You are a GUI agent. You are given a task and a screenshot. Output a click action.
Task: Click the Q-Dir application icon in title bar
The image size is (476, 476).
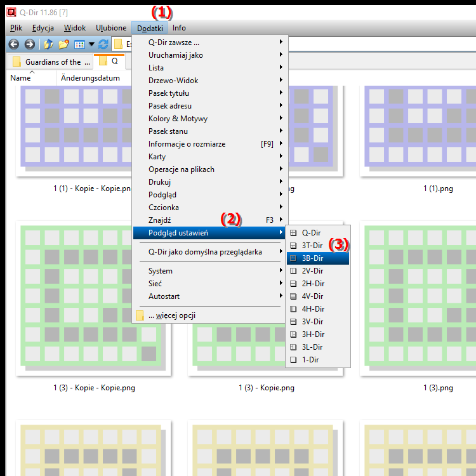(x=11, y=12)
